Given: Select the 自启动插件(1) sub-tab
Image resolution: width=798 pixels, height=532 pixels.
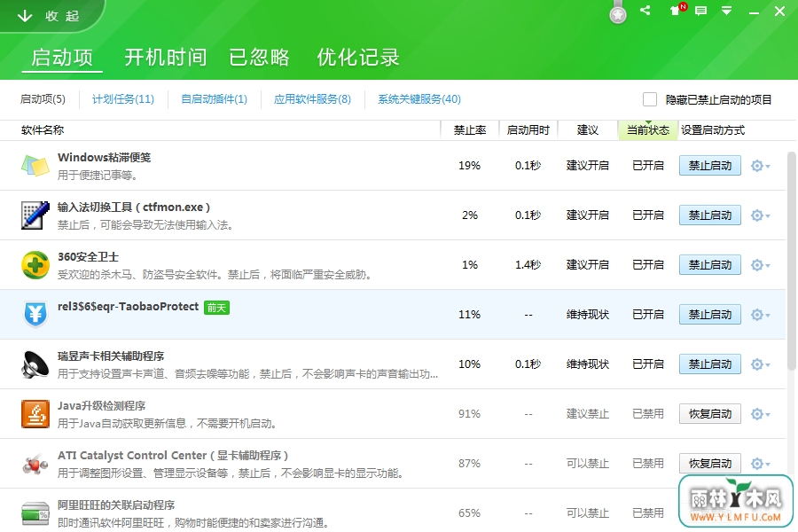Looking at the screenshot, I should coord(215,99).
